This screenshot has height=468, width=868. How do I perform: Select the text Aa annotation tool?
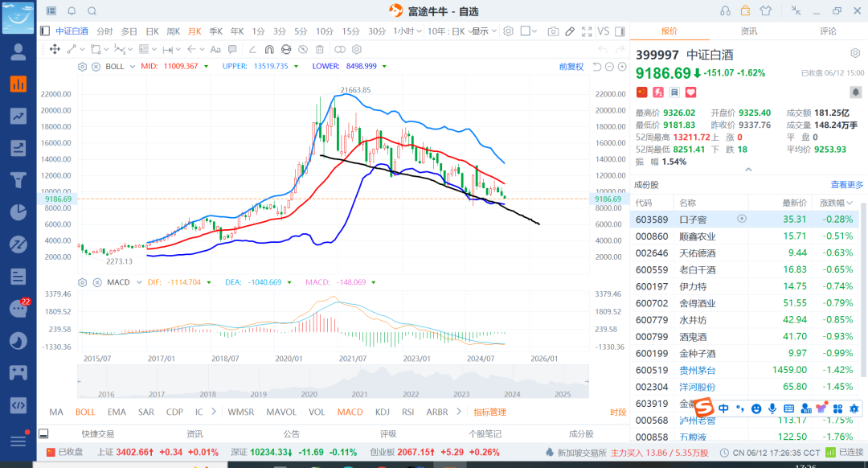coord(216,49)
